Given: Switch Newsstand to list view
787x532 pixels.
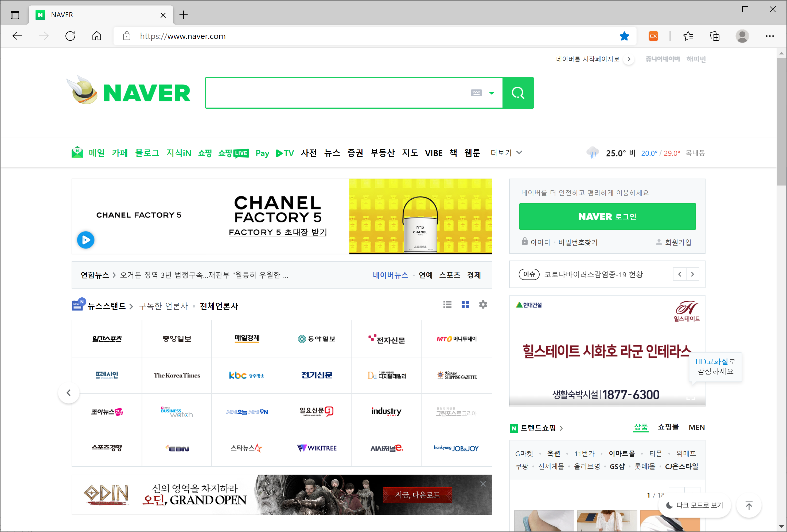Looking at the screenshot, I should point(447,305).
